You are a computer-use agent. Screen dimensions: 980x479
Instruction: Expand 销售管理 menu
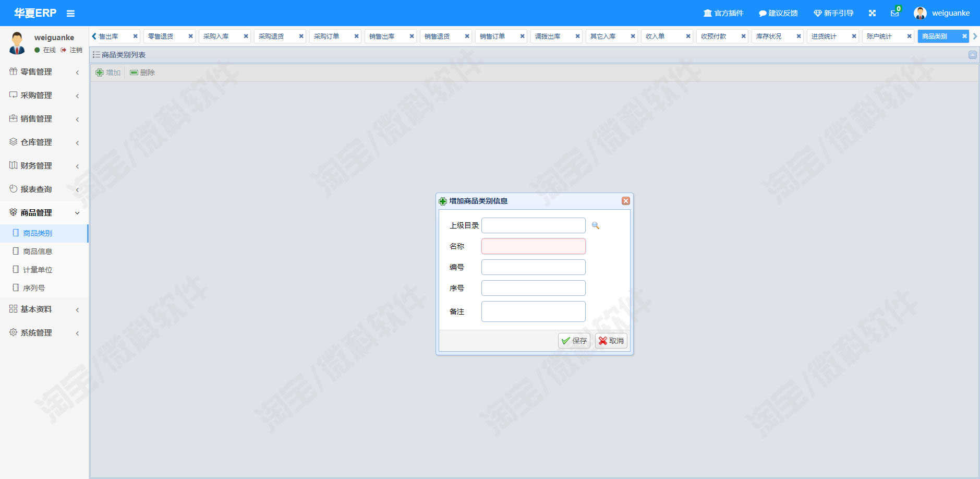(44, 119)
